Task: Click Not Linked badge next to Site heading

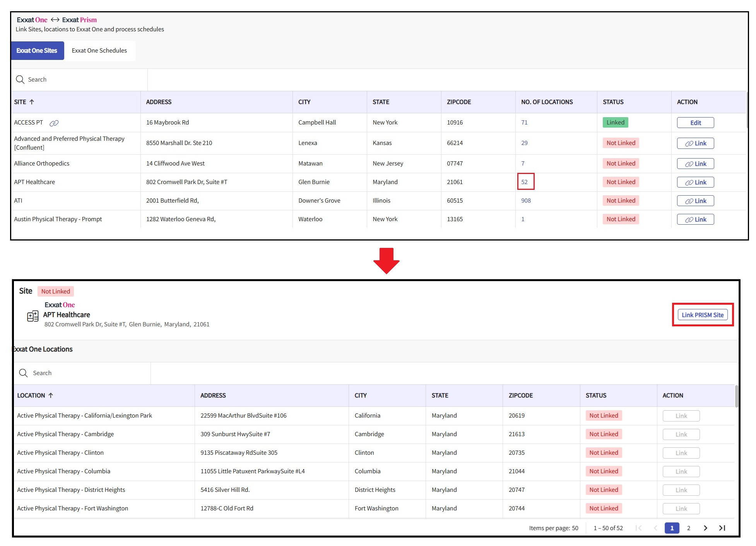Action: click(56, 292)
